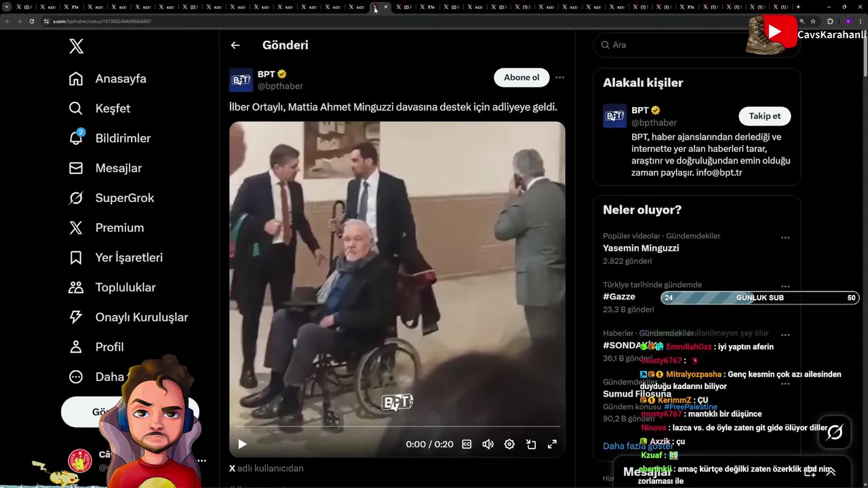Screen dimensions: 868x488
Task: Close the active browser tab
Action: 386,7
